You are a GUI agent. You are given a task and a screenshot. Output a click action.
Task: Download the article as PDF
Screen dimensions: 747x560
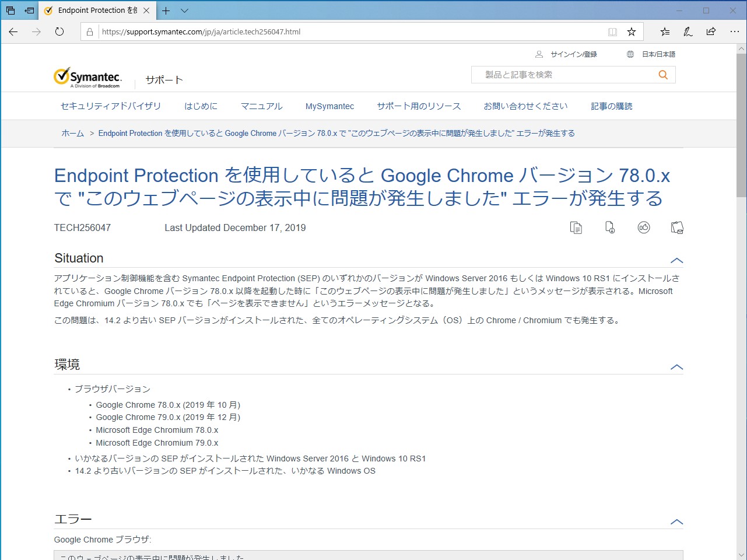tap(609, 228)
